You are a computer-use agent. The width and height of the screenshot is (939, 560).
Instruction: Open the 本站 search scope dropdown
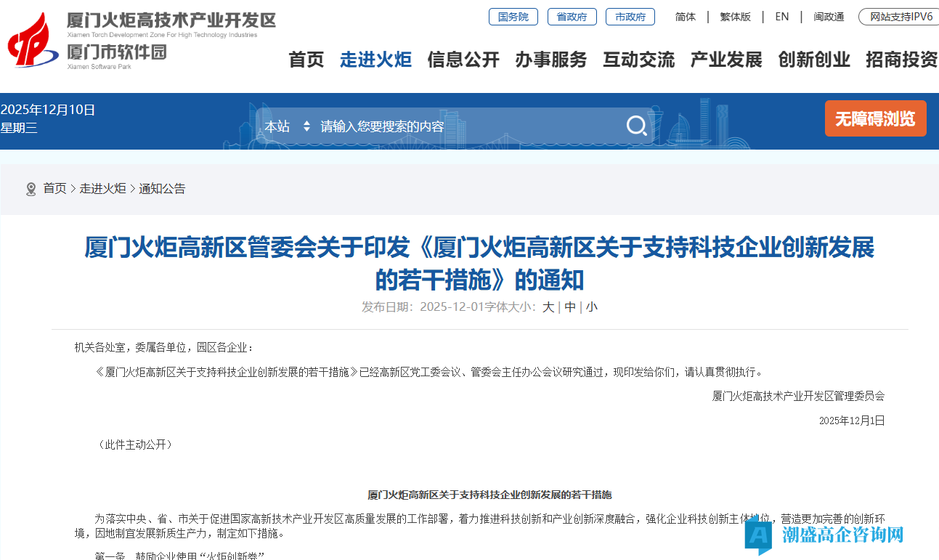[x=286, y=125]
